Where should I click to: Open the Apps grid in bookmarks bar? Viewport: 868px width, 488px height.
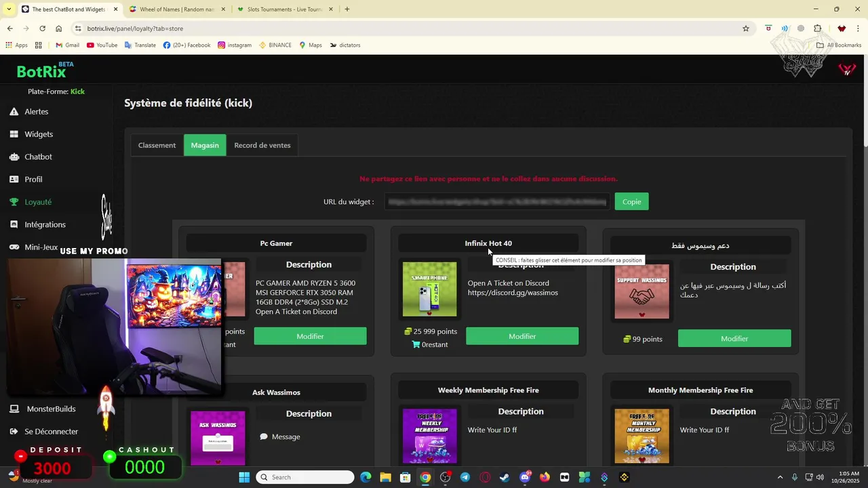16,45
